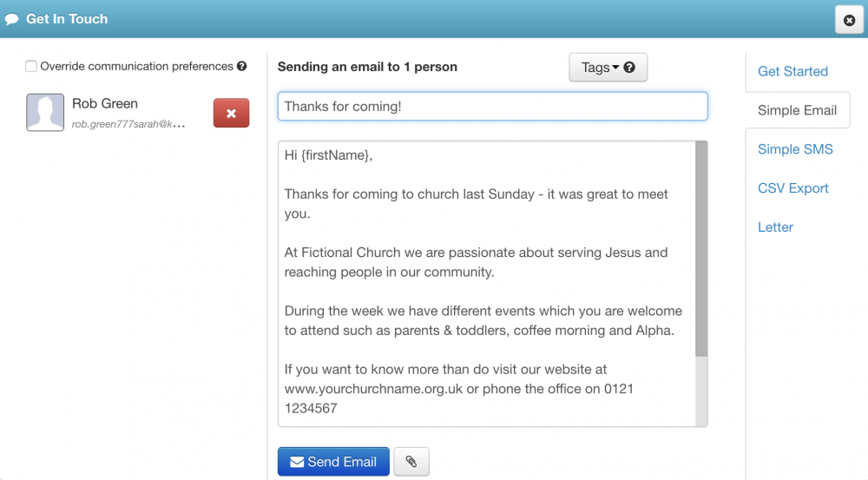868x480 pixels.
Task: Remove Rob Green with the red X
Action: coord(232,113)
